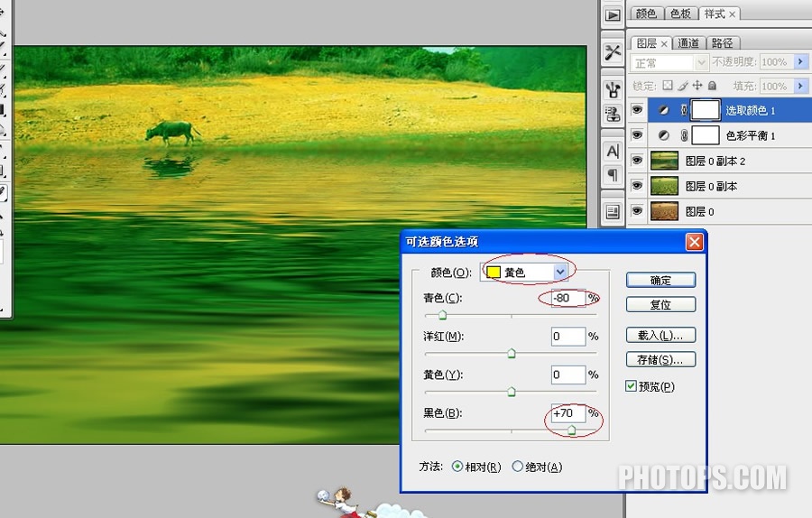Image resolution: width=812 pixels, height=518 pixels.
Task: Open the Brushes panel icon
Action: [613, 90]
